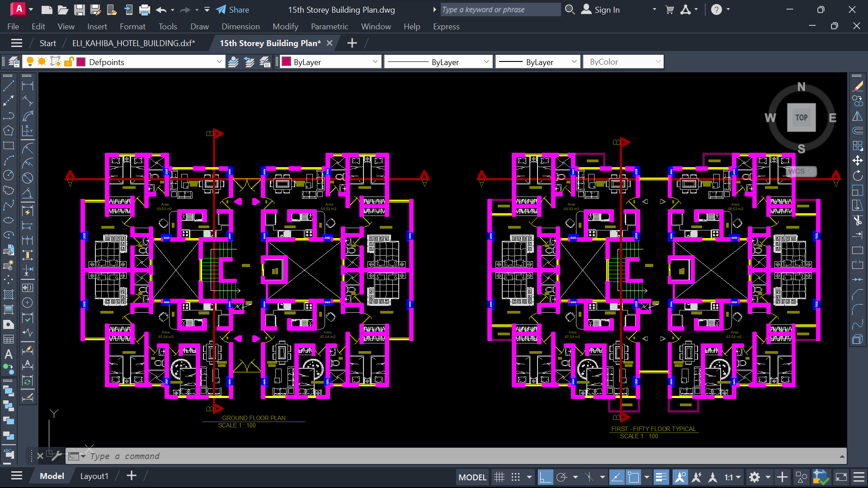Open the layer selection dropdown
868x488 pixels.
coord(219,61)
